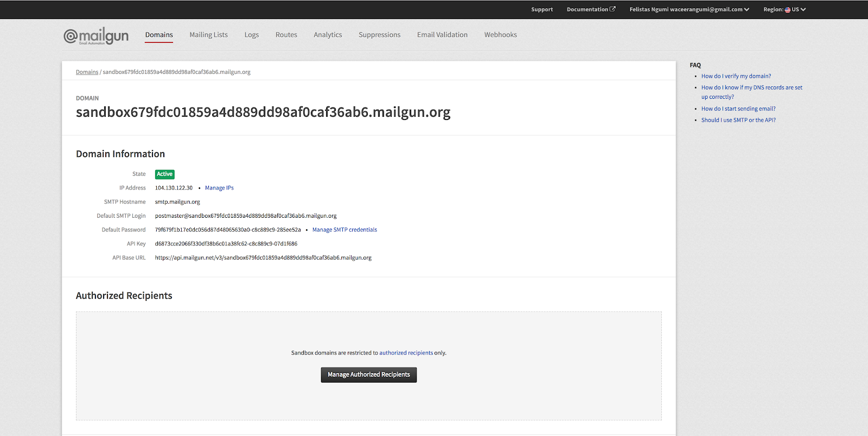
Task: Click the green Active state badge
Action: tap(165, 174)
